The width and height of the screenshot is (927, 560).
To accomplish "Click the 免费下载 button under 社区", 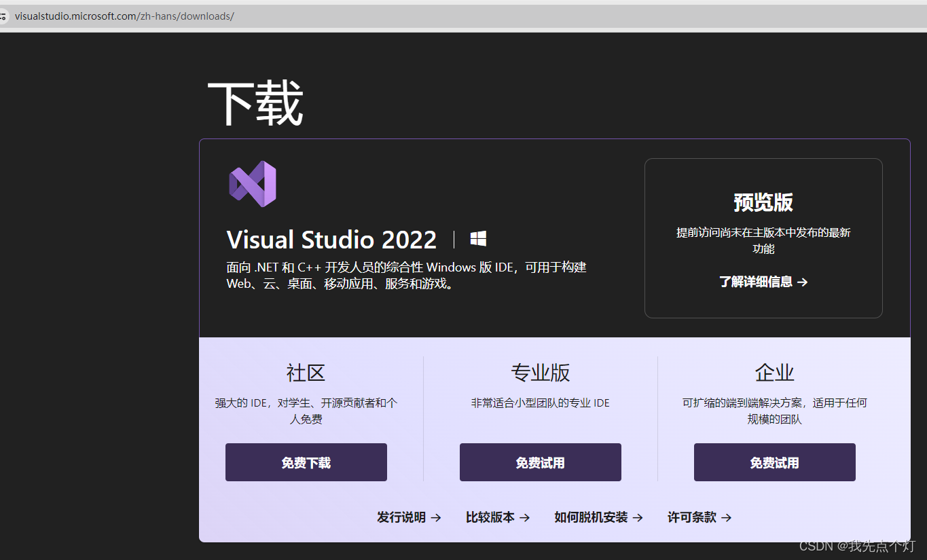I will (306, 462).
